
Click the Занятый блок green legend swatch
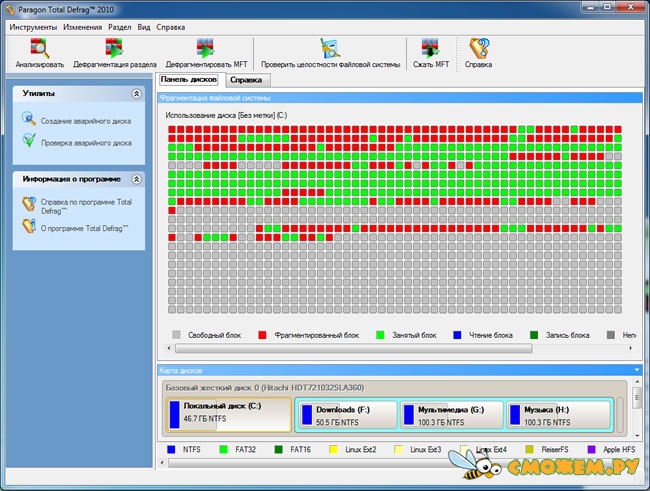tap(380, 335)
